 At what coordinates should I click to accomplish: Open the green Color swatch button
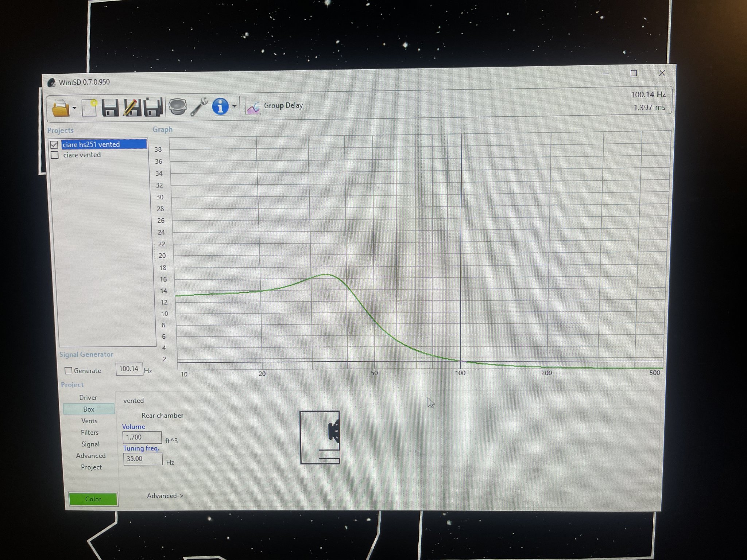point(93,499)
